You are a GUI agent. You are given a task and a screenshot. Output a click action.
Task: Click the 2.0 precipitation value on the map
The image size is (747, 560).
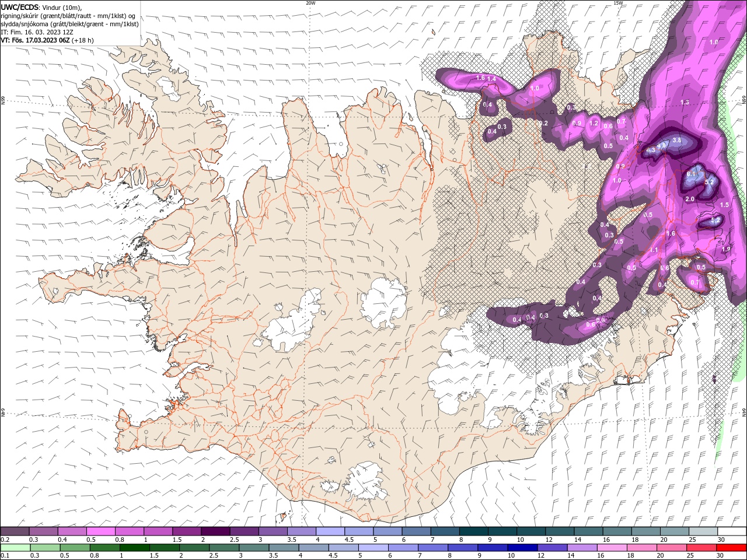(x=690, y=199)
